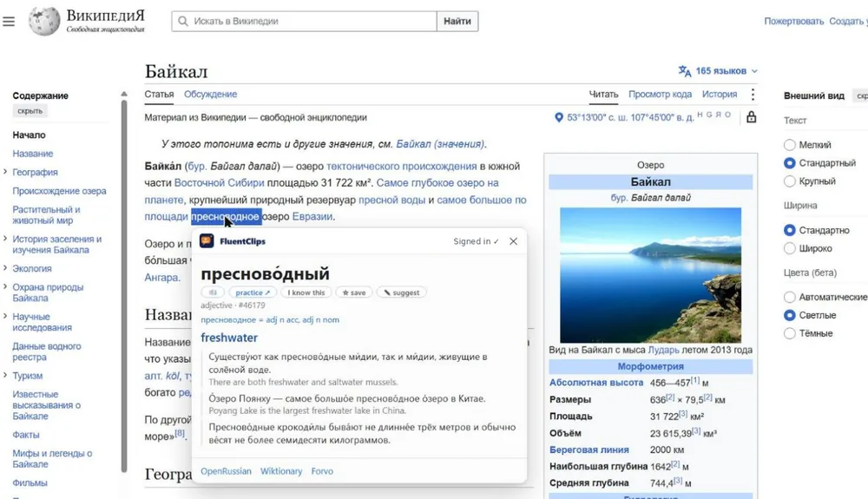
Task: Expand Научные исследования contents section
Action: 5,317
